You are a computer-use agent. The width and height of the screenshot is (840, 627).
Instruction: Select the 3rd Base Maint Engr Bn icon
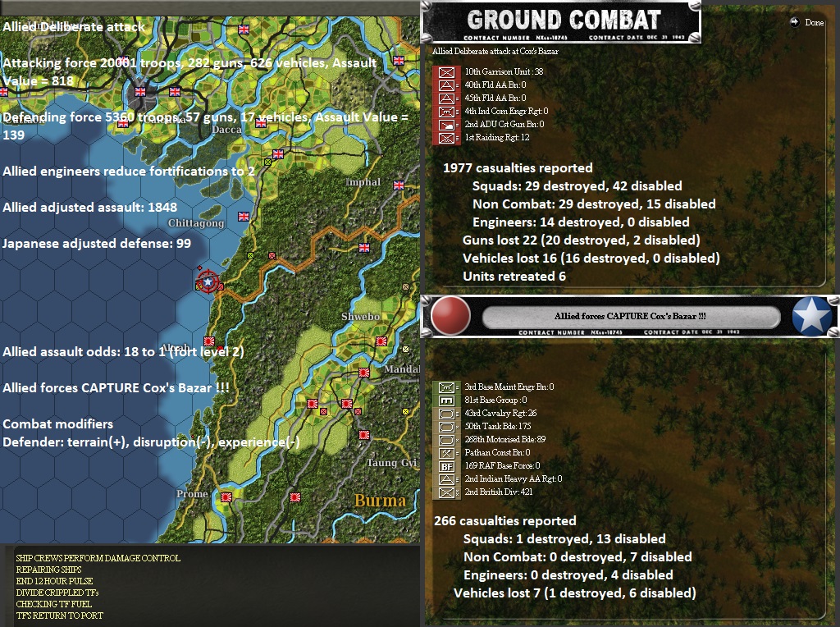447,387
